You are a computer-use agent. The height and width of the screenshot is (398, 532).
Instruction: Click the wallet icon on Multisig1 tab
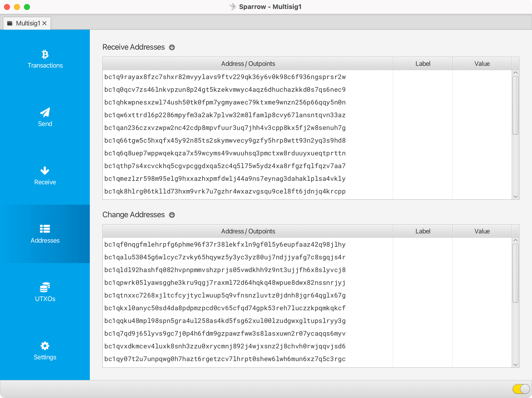pos(10,23)
